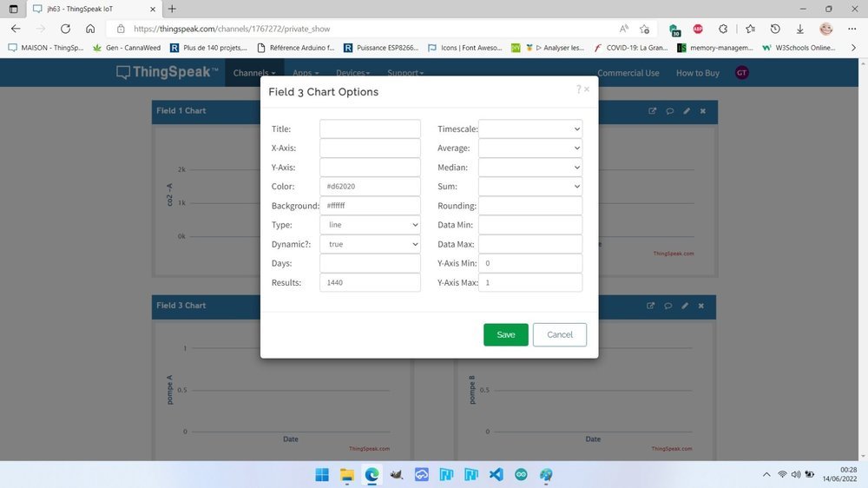Close the Field 3 Chart Options dialog
This screenshot has width=868, height=488.
pos(587,89)
